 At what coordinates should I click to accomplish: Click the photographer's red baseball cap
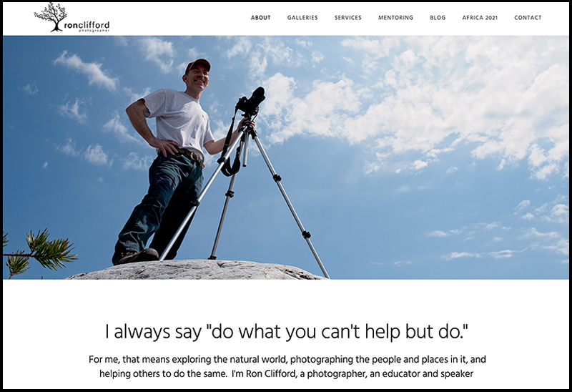pyautogui.click(x=198, y=64)
